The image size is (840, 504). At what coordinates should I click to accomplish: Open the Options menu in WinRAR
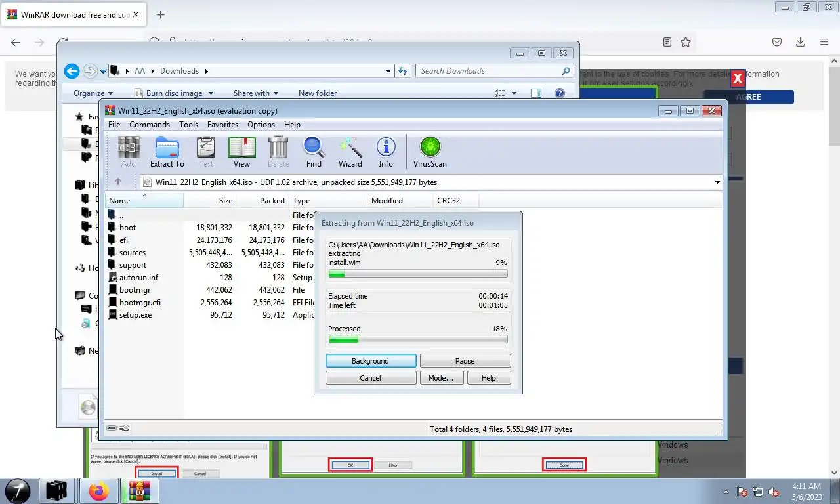[x=261, y=125]
